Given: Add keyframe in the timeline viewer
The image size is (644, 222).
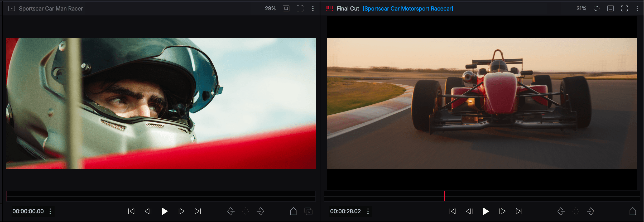Looking at the screenshot, I should tap(576, 211).
